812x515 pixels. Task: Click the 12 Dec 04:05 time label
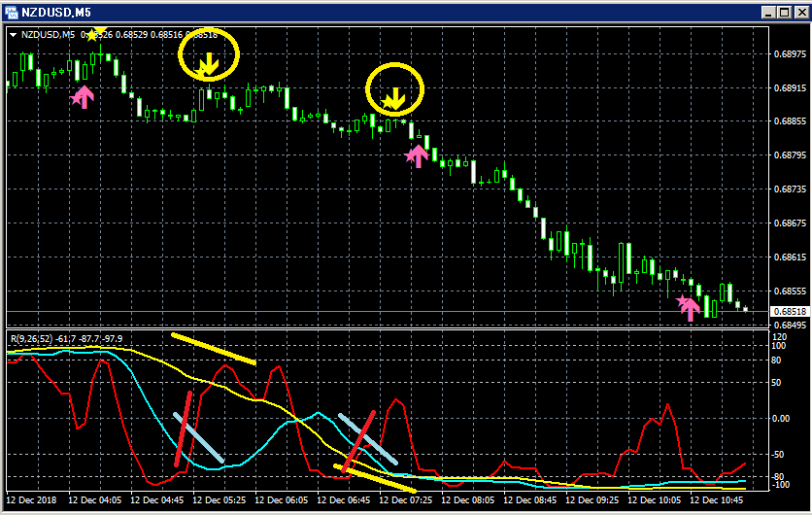tap(95, 500)
